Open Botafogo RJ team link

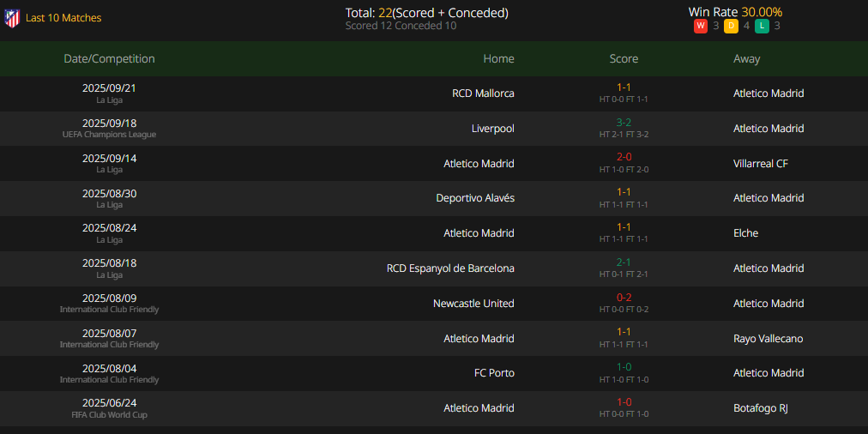tap(761, 408)
